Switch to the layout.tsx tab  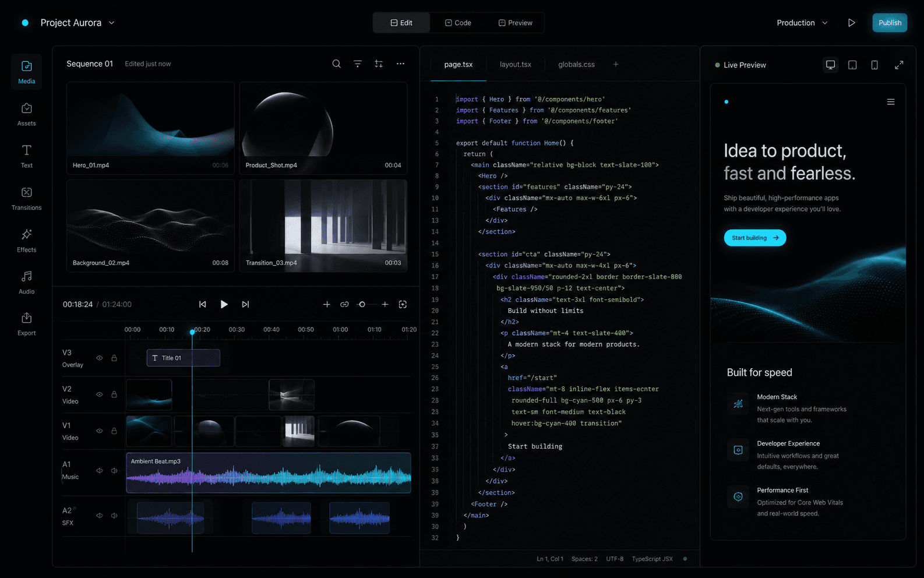click(x=516, y=65)
